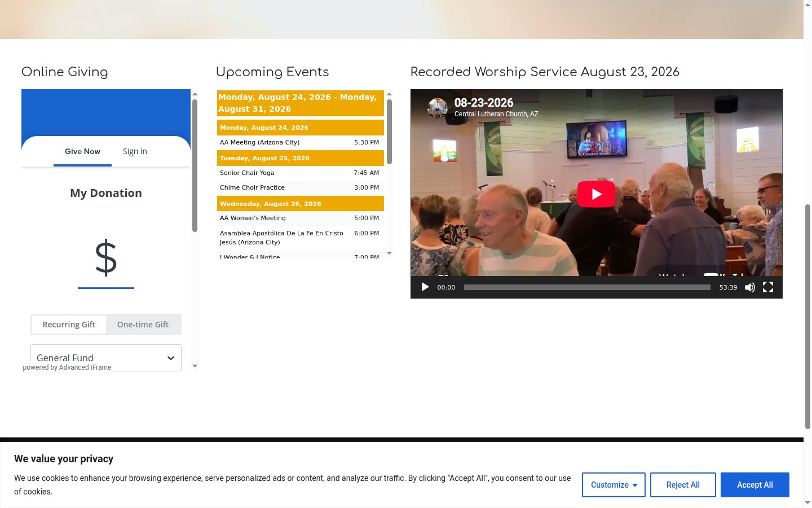Click the 53:39 video duration label
The image size is (812, 508).
point(728,287)
